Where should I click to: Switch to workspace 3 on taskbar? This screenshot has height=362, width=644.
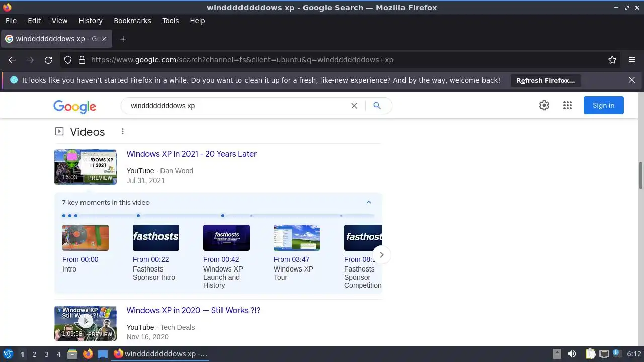tap(46, 354)
